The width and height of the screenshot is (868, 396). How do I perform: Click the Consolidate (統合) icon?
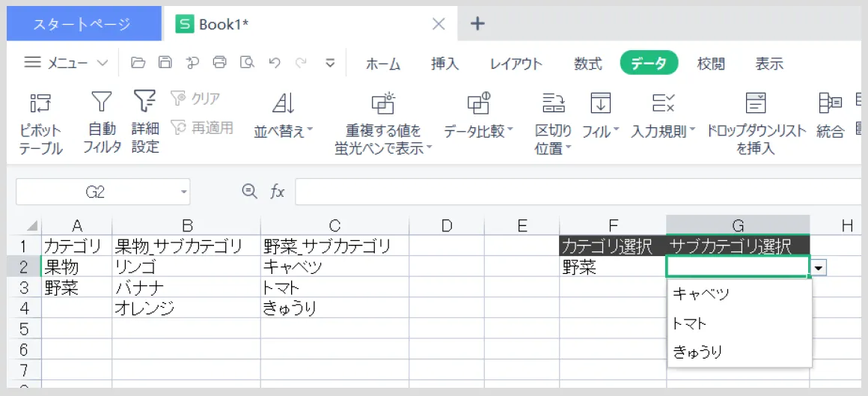click(x=830, y=103)
